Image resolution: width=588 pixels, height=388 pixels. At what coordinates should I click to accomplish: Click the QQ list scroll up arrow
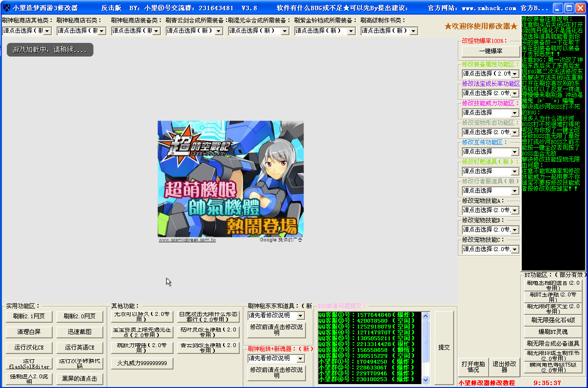pos(425,316)
